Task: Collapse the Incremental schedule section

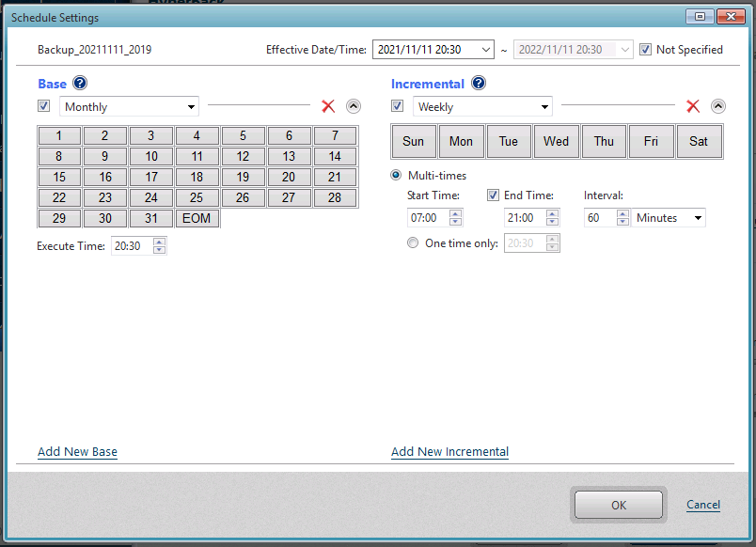Action: click(x=718, y=106)
